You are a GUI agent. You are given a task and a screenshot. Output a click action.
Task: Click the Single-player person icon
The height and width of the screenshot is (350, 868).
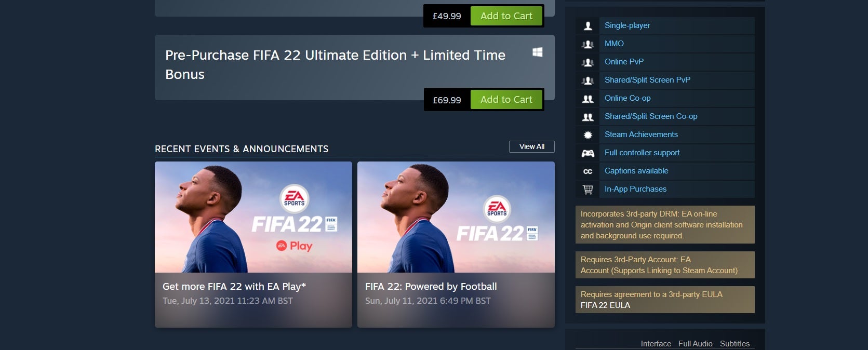pos(587,25)
